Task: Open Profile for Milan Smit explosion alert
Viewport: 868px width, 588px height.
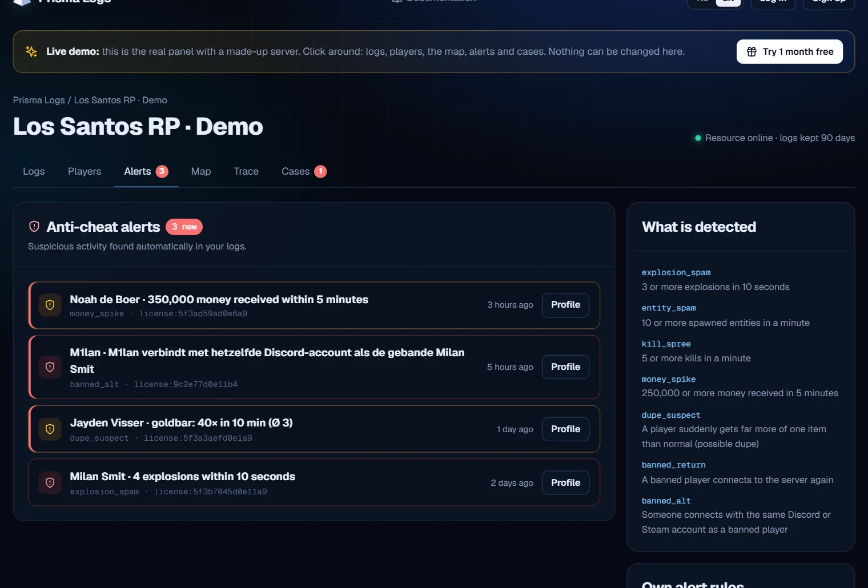Action: pyautogui.click(x=565, y=482)
